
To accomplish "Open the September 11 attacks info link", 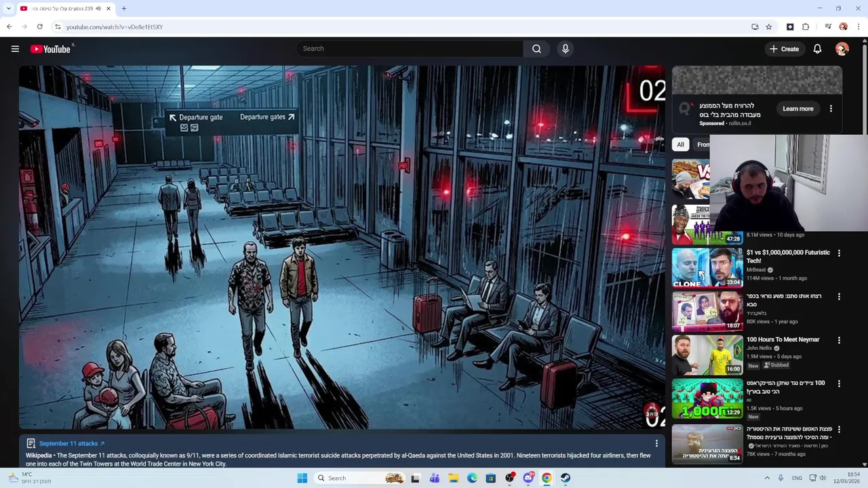I will [x=72, y=443].
